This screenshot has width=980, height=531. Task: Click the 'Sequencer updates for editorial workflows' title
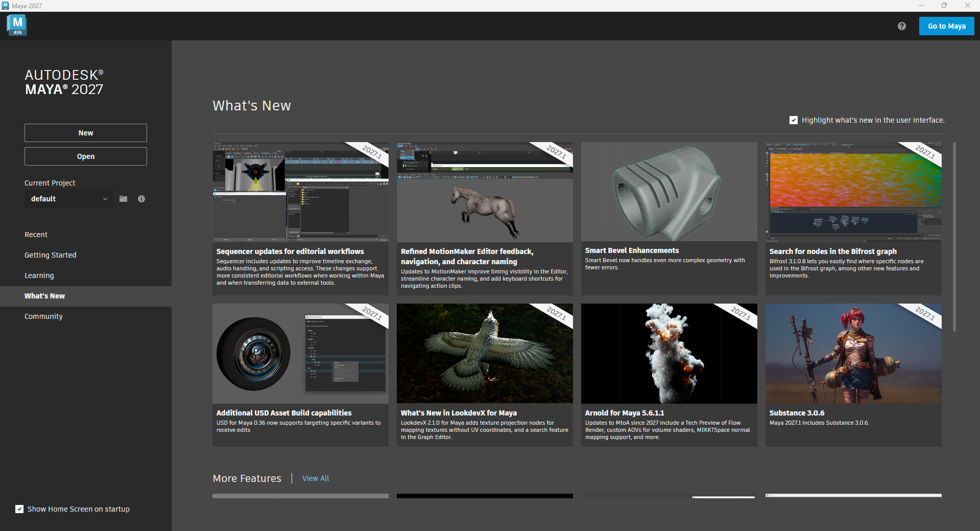pos(290,251)
